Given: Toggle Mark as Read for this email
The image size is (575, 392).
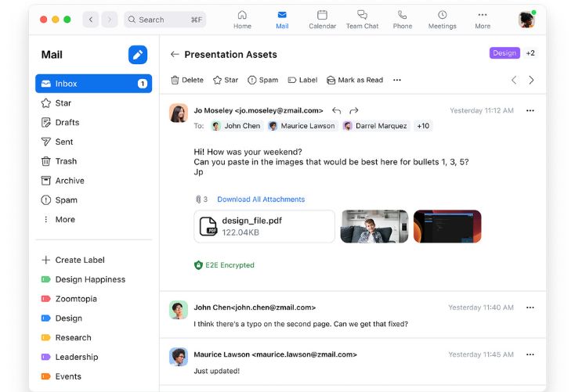Looking at the screenshot, I should coord(355,80).
